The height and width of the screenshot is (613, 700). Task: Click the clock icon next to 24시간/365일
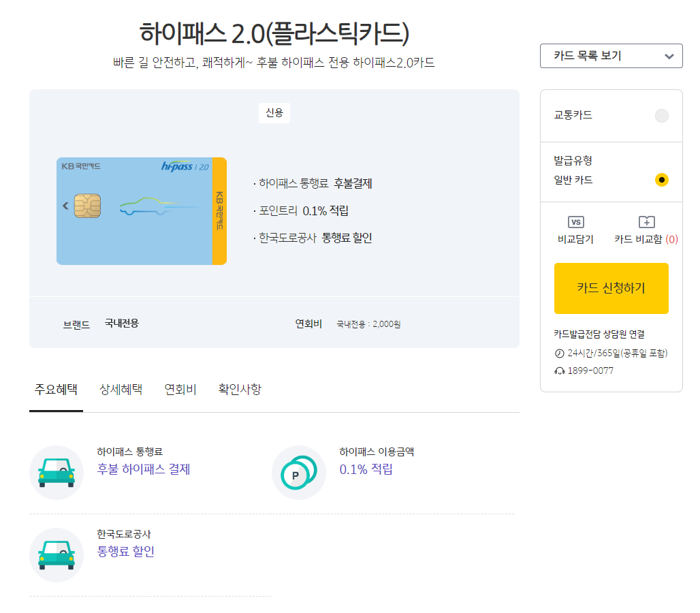click(559, 353)
